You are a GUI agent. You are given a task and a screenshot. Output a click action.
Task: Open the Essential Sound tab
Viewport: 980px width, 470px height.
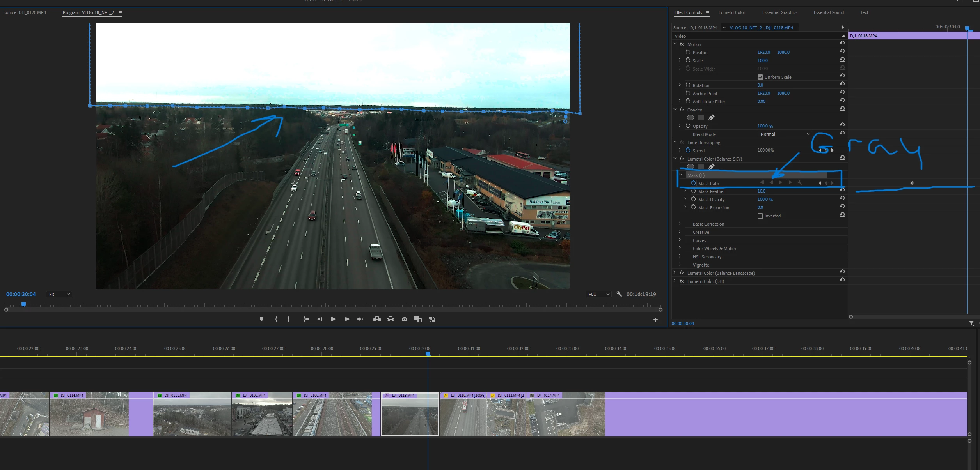[828, 12]
